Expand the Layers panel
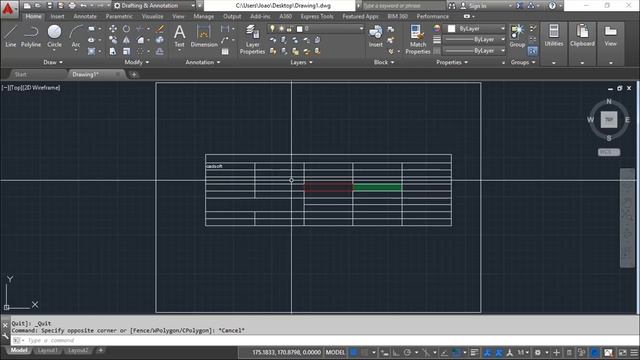Screen dimensions: 640x360 301,62
